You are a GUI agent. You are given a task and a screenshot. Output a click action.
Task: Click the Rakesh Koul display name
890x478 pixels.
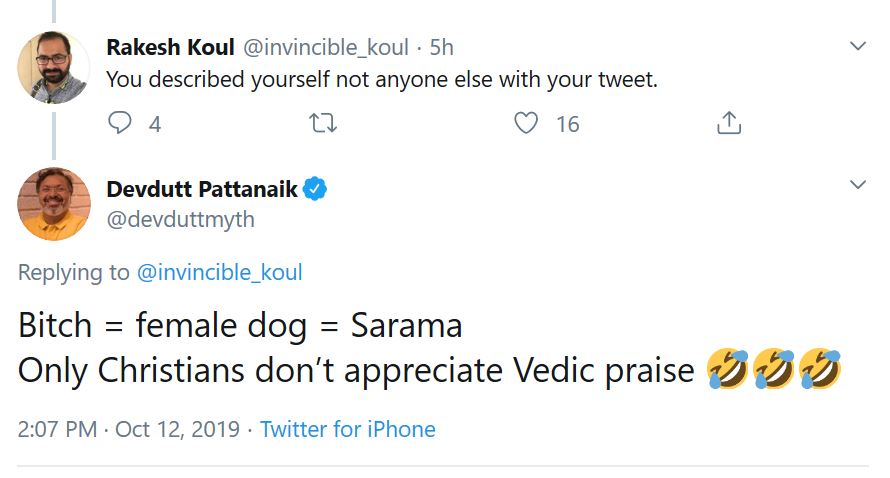tap(170, 47)
